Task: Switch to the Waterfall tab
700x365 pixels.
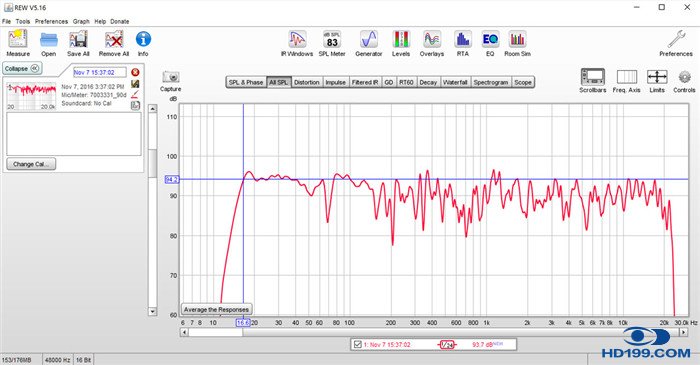Action: (455, 82)
